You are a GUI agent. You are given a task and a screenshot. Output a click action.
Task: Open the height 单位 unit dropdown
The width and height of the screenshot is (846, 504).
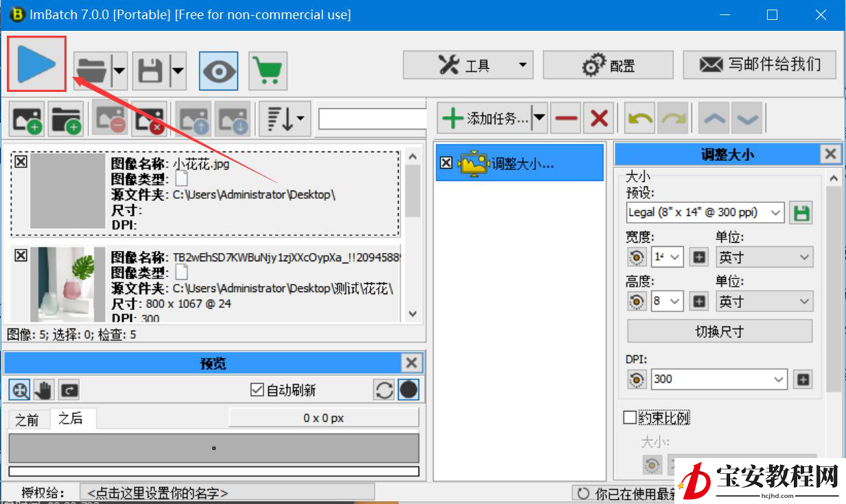tap(764, 301)
